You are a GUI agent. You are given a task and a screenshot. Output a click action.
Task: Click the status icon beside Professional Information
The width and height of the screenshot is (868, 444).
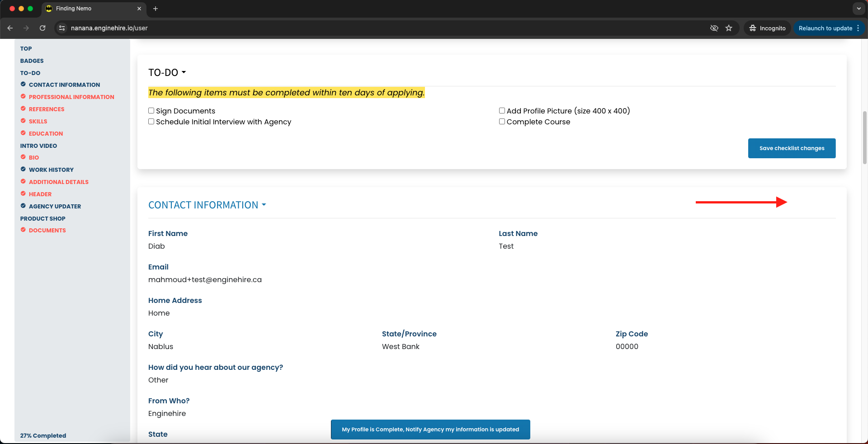(23, 96)
